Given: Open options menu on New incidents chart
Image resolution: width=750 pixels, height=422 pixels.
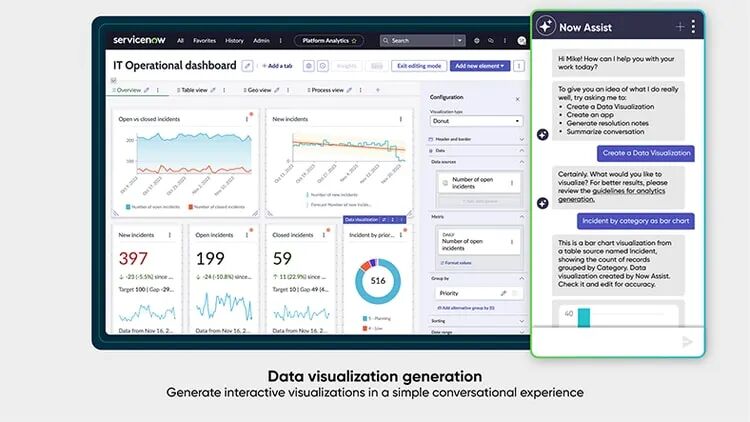Looking at the screenshot, I should (401, 118).
